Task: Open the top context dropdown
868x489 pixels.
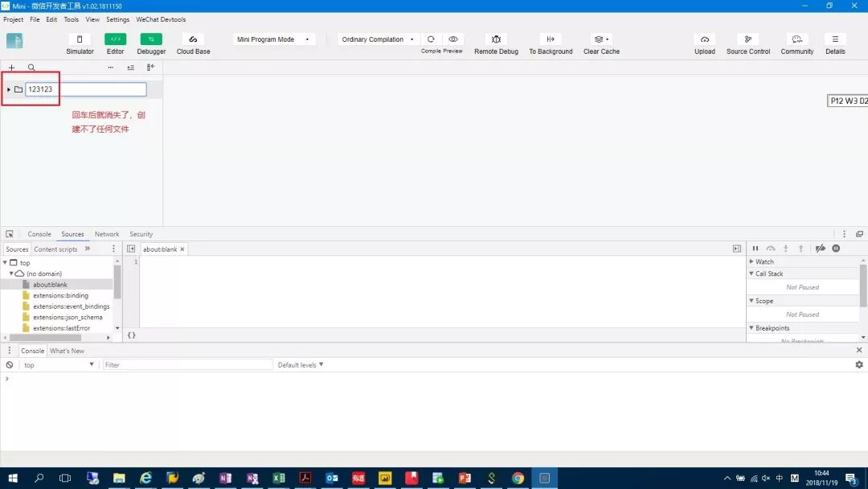Action: click(58, 365)
